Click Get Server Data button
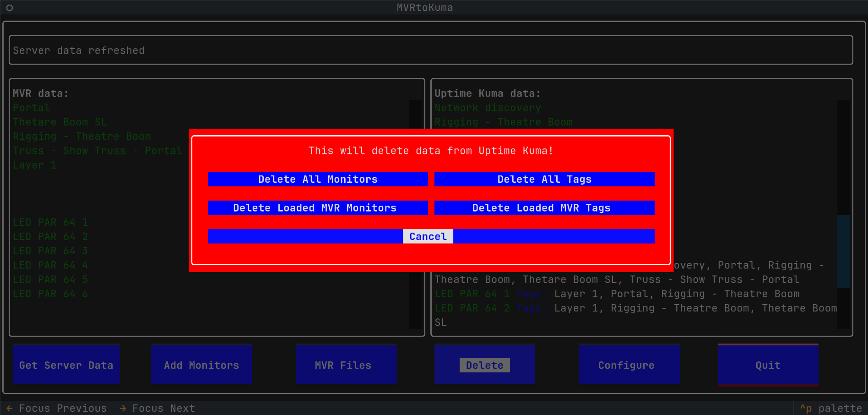 coord(66,365)
